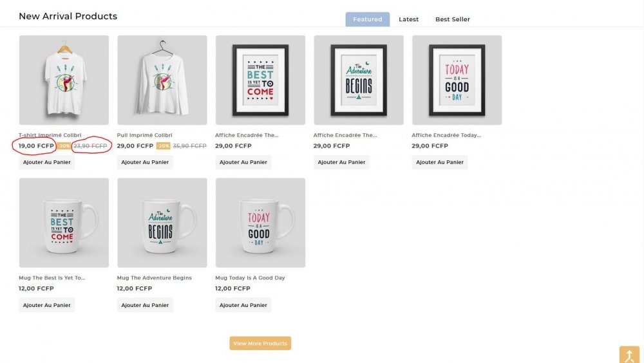Screen dimensions: 644x363
Task: Click the -20% badge on Pull Imprimé Colibri
Action: pos(163,145)
